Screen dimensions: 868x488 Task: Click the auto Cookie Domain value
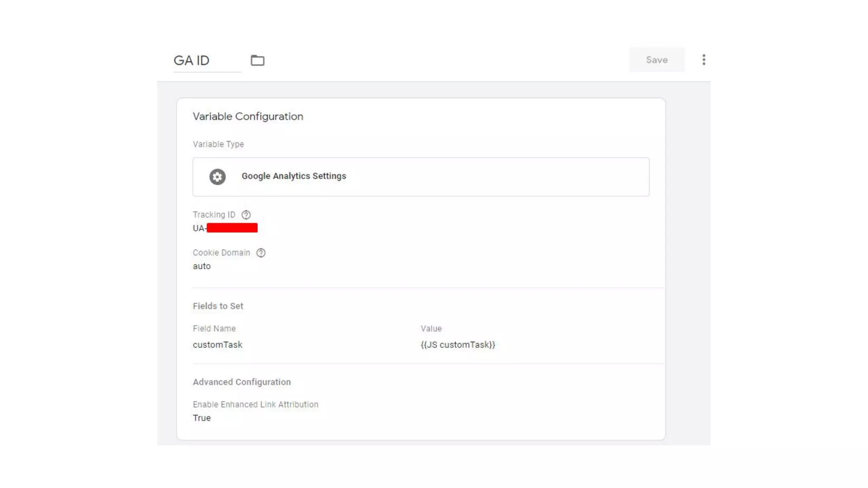coord(202,266)
